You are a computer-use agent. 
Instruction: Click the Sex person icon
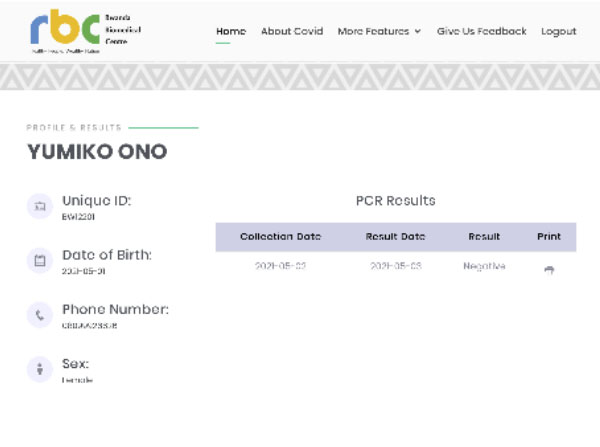(40, 369)
